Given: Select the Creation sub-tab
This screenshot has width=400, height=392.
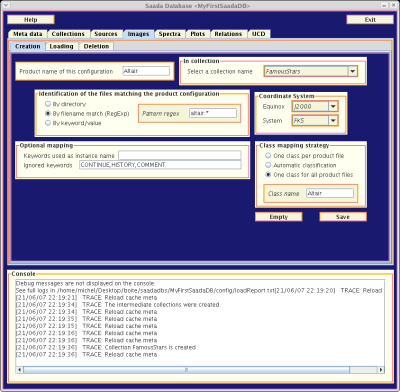Looking at the screenshot, I should pos(28,46).
